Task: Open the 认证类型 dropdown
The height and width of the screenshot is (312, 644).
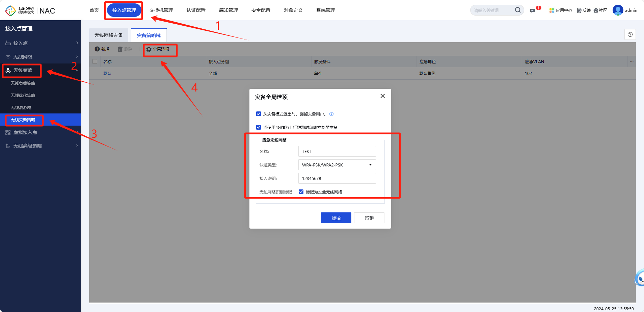Action: (x=337, y=165)
